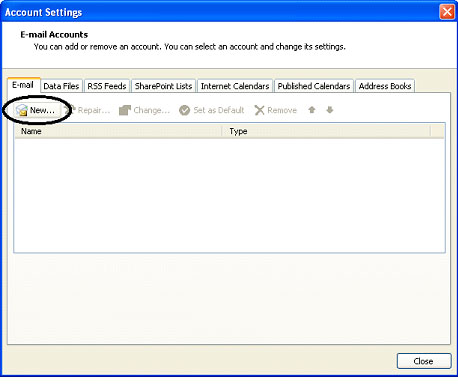Click the Close button at bottom

[x=424, y=361]
